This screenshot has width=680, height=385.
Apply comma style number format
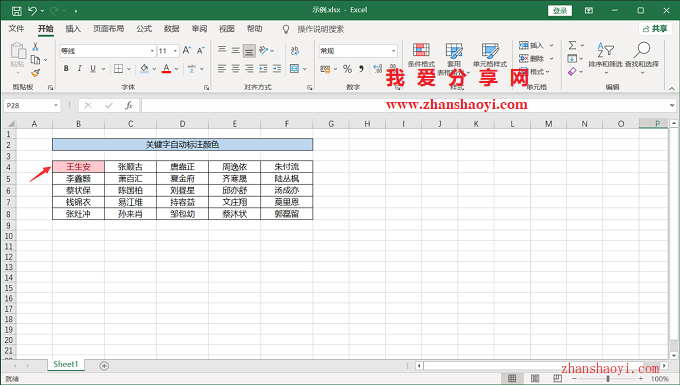[361, 69]
